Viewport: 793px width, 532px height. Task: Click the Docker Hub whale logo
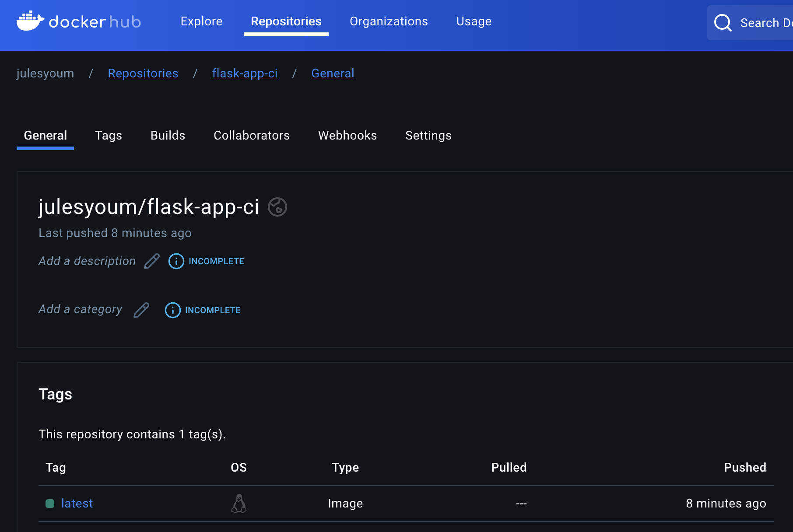pos(30,21)
